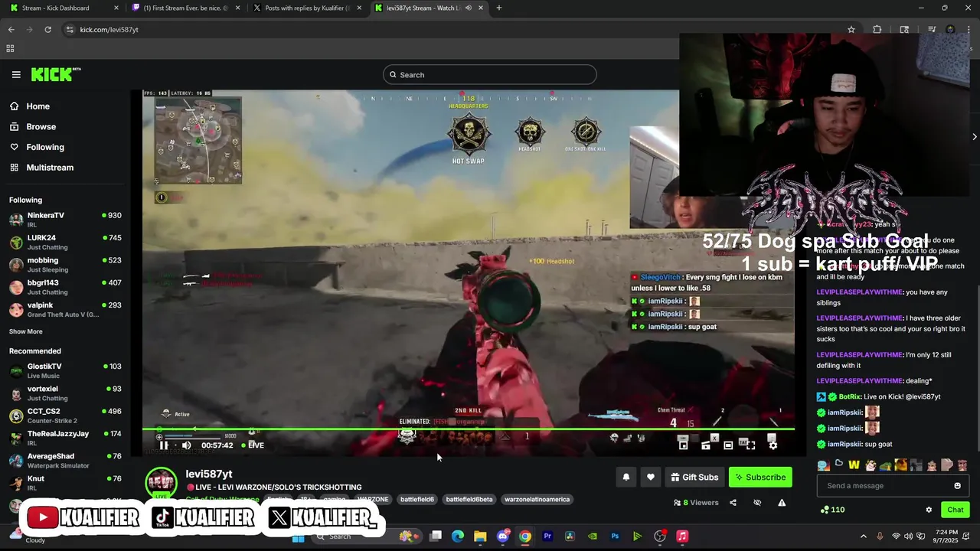Open mobbing channel in sidebar
Screen dimensions: 980x551
pyautogui.click(x=65, y=264)
